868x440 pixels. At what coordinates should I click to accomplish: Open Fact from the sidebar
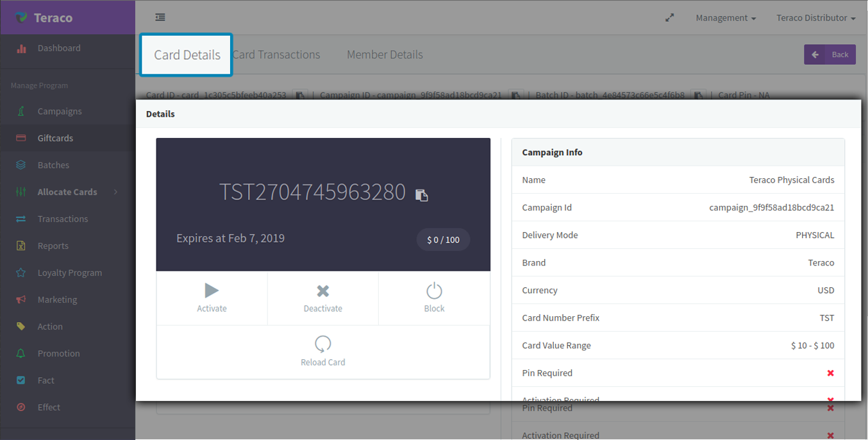[x=46, y=380]
